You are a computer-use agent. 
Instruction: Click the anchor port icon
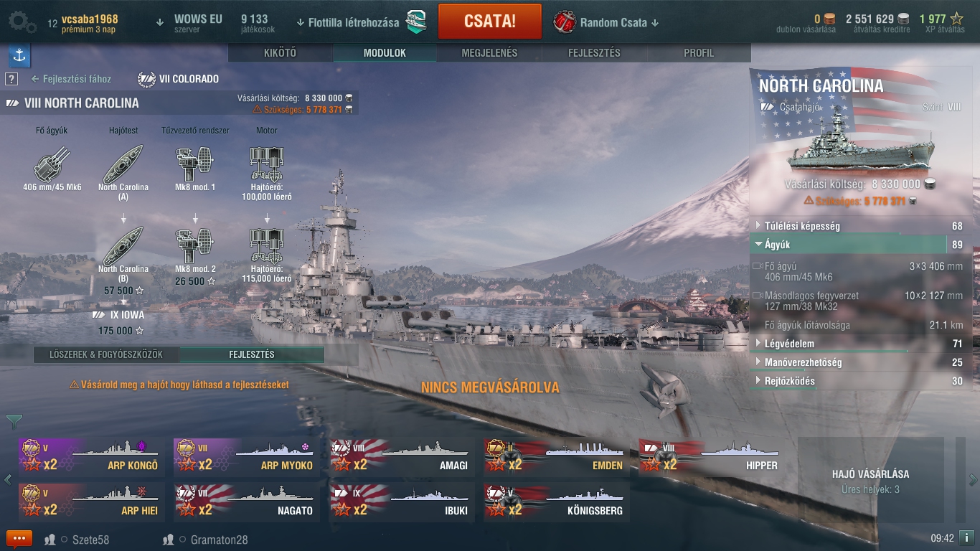tap(19, 57)
